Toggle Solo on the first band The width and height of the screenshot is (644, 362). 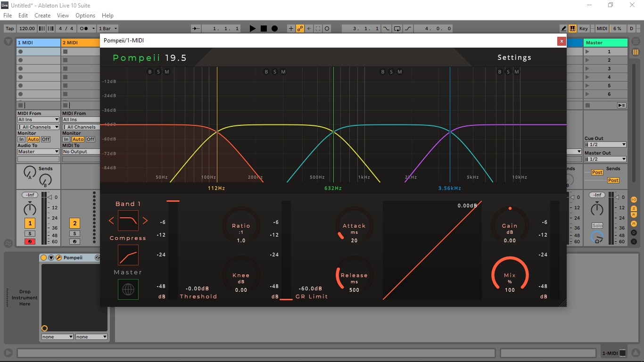click(x=158, y=72)
